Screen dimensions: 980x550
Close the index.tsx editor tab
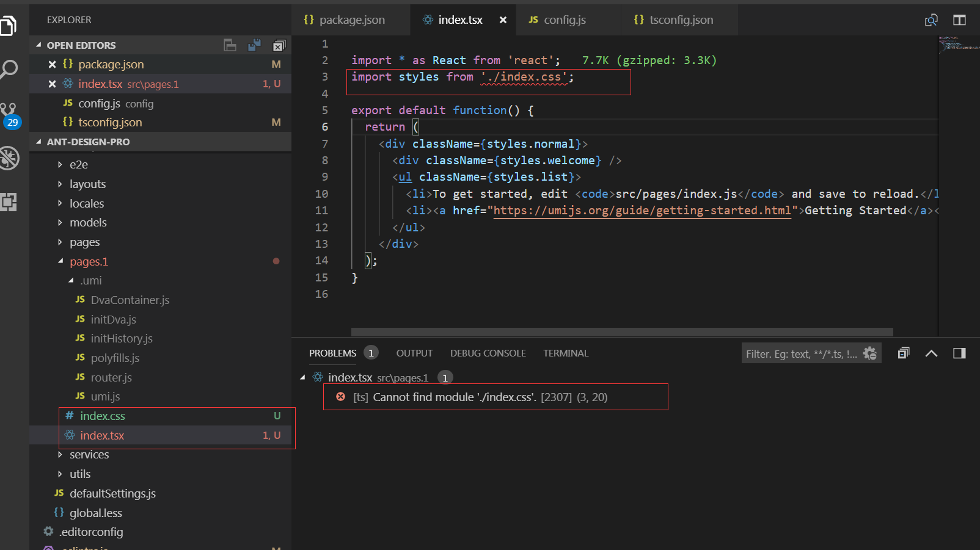click(503, 20)
